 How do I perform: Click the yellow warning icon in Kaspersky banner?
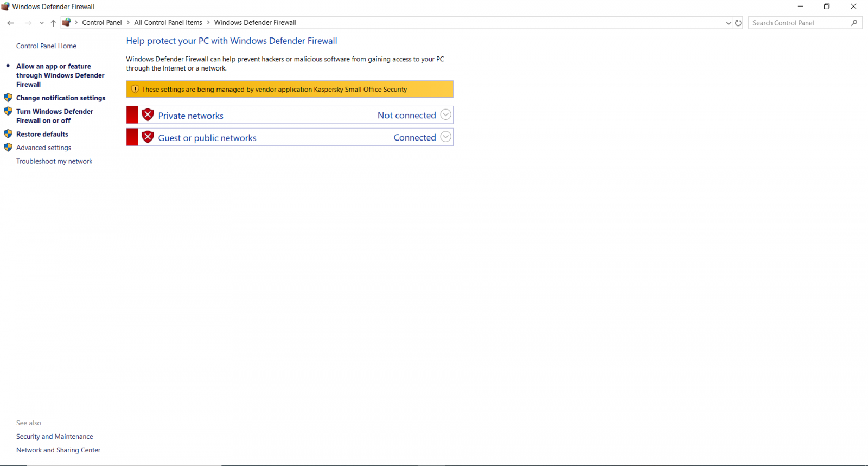[x=135, y=89]
